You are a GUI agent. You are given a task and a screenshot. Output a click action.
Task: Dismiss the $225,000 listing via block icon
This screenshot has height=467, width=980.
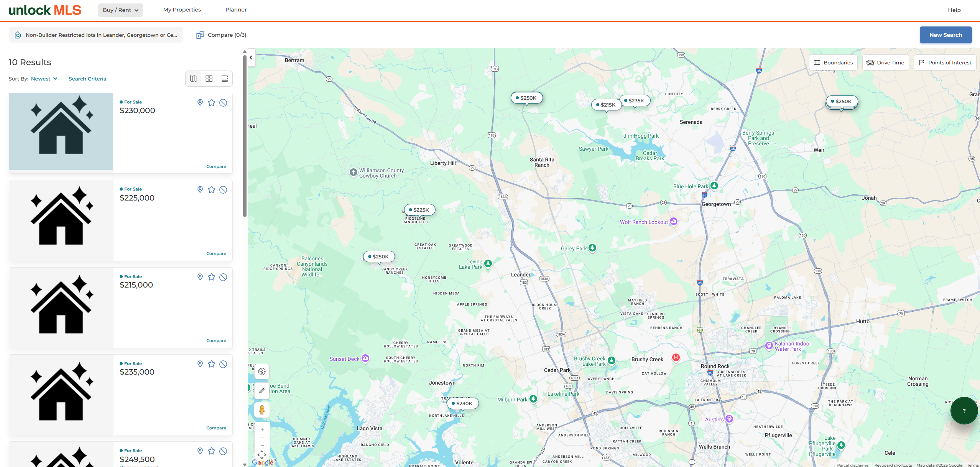point(223,189)
